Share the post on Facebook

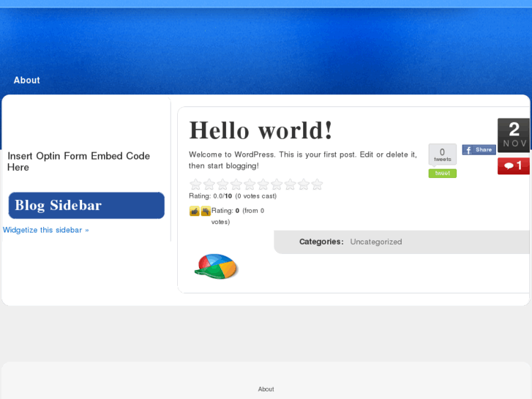tap(479, 150)
